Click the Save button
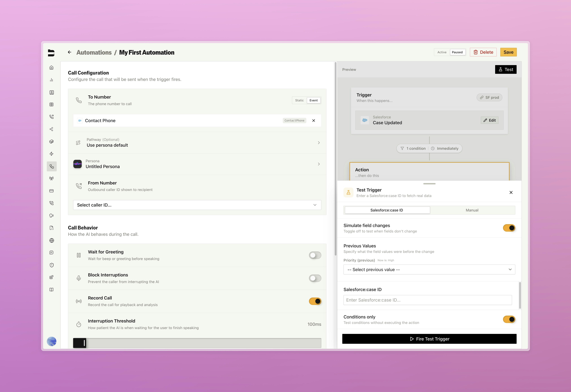 (508, 52)
